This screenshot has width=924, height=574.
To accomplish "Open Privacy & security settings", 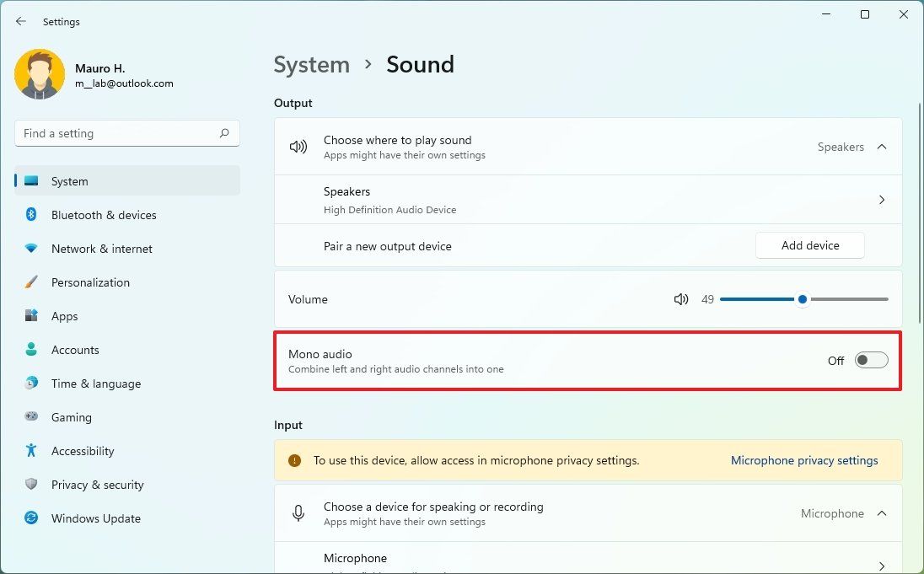I will [97, 485].
